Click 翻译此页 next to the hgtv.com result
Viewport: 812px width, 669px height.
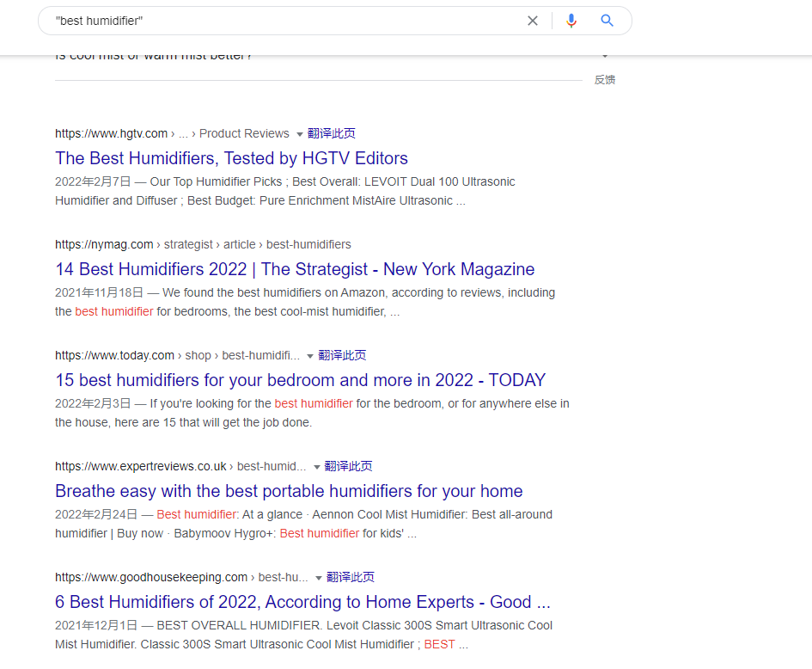332,133
